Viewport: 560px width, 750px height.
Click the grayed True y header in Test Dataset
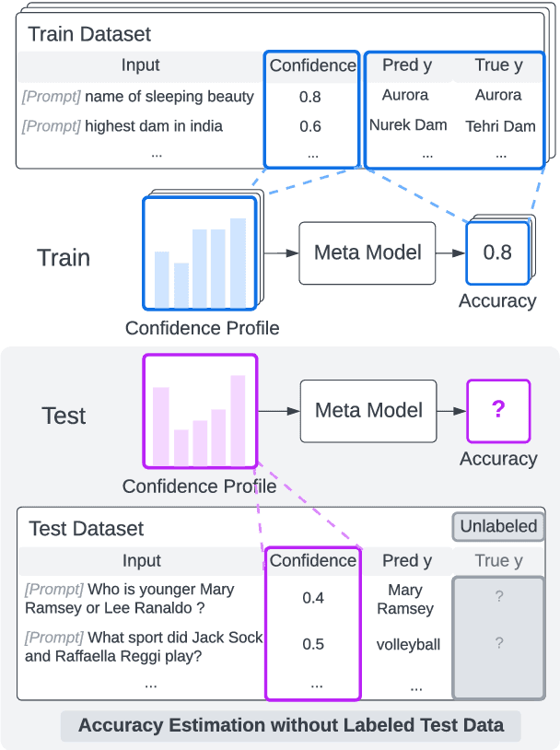498,560
